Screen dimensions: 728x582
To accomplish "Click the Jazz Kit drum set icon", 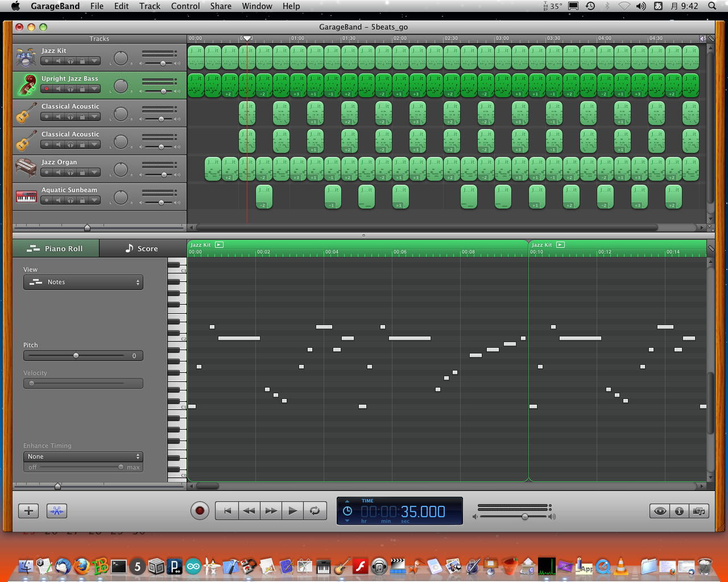I will coord(26,57).
